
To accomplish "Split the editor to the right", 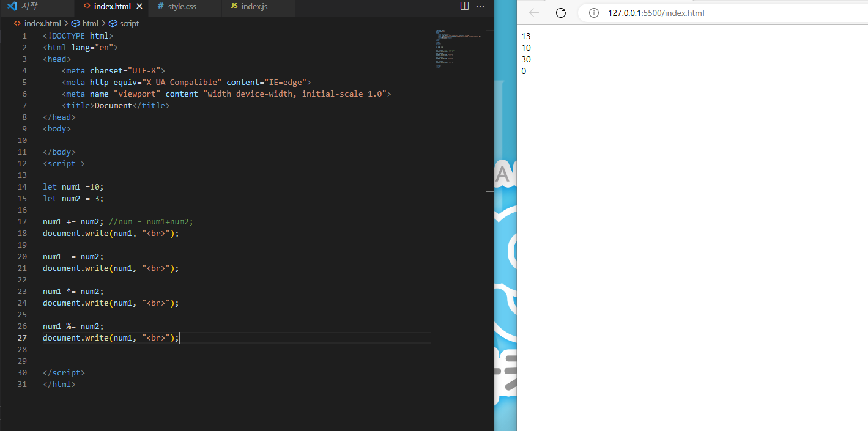I will click(x=464, y=6).
